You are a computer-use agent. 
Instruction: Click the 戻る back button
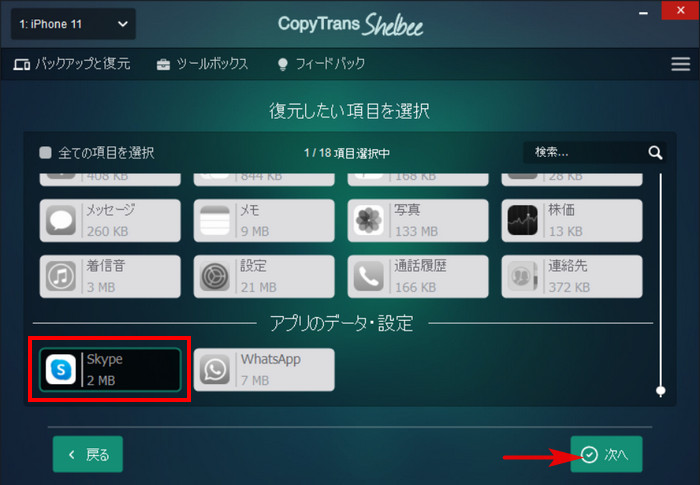point(88,454)
